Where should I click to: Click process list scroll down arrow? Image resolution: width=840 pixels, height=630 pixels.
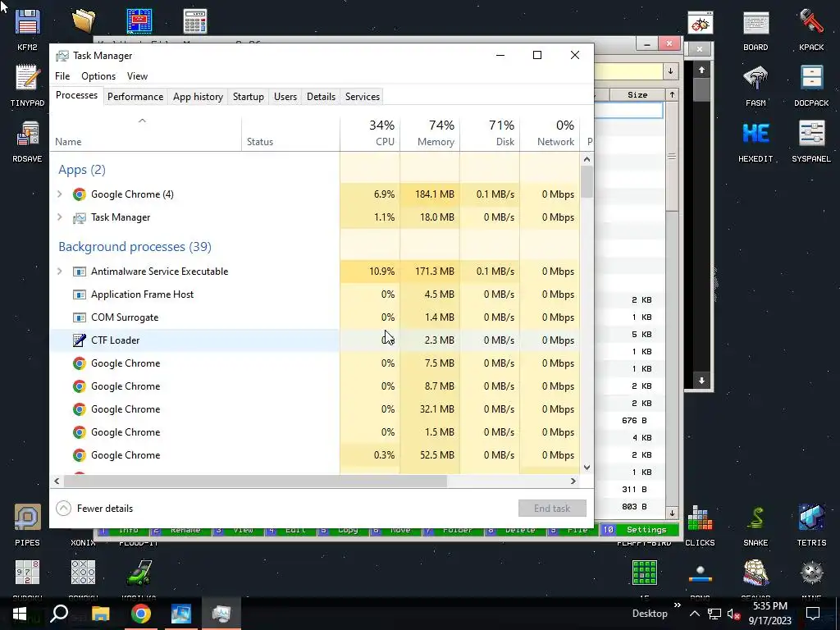(x=587, y=467)
